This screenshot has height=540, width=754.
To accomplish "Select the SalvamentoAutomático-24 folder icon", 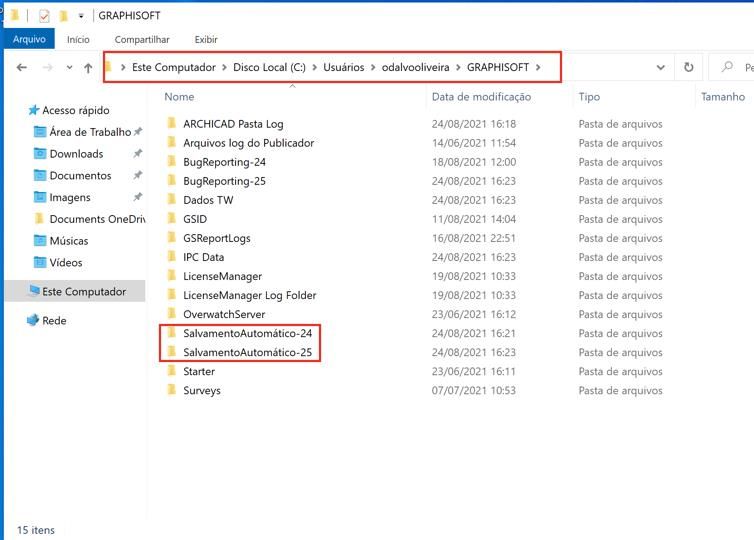I will (172, 332).
